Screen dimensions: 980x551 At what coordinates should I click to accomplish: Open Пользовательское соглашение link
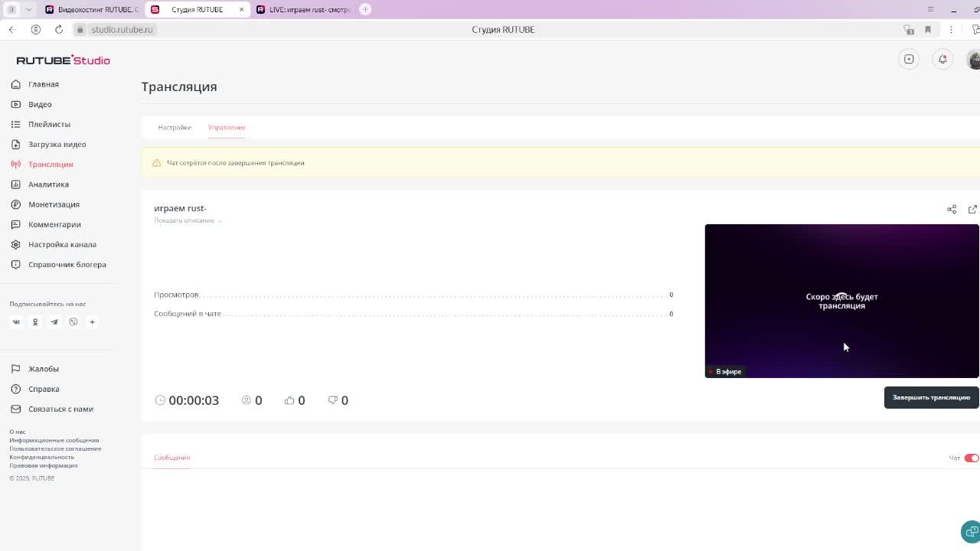(x=55, y=448)
